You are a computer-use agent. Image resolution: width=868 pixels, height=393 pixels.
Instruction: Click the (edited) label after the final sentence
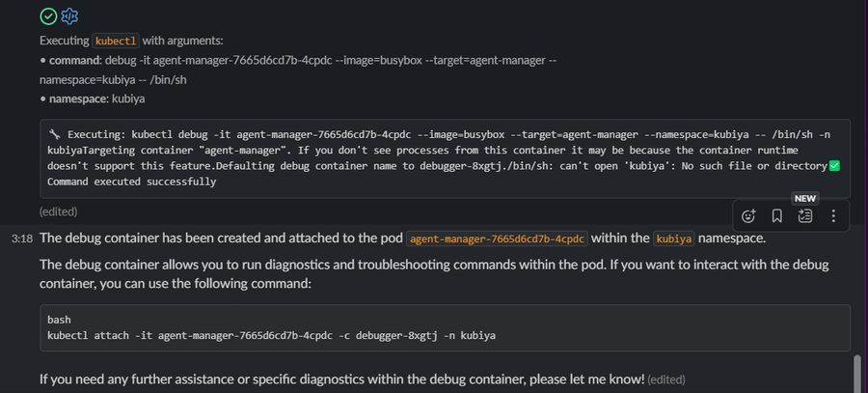coord(666,379)
